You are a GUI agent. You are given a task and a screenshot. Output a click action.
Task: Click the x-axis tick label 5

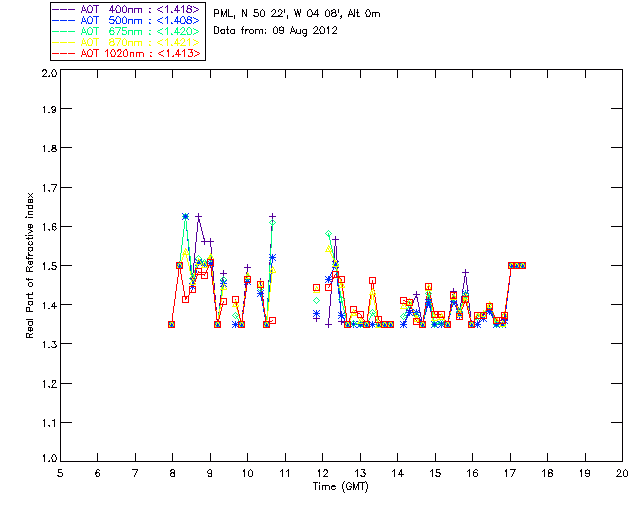point(60,473)
